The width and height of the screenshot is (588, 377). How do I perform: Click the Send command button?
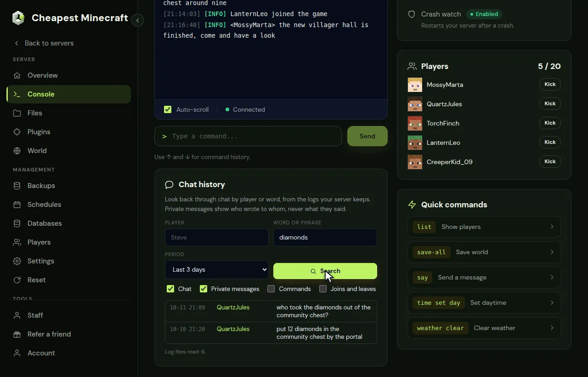pyautogui.click(x=367, y=136)
